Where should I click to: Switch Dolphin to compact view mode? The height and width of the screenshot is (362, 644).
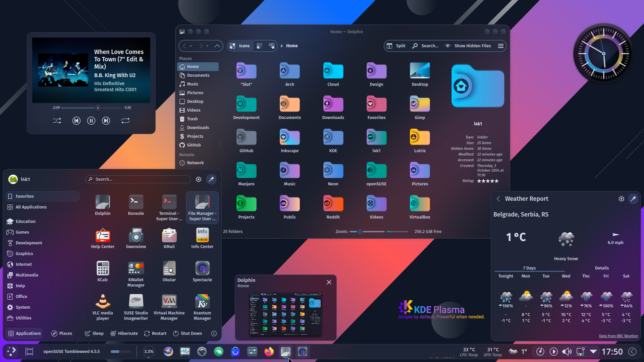coord(260,46)
